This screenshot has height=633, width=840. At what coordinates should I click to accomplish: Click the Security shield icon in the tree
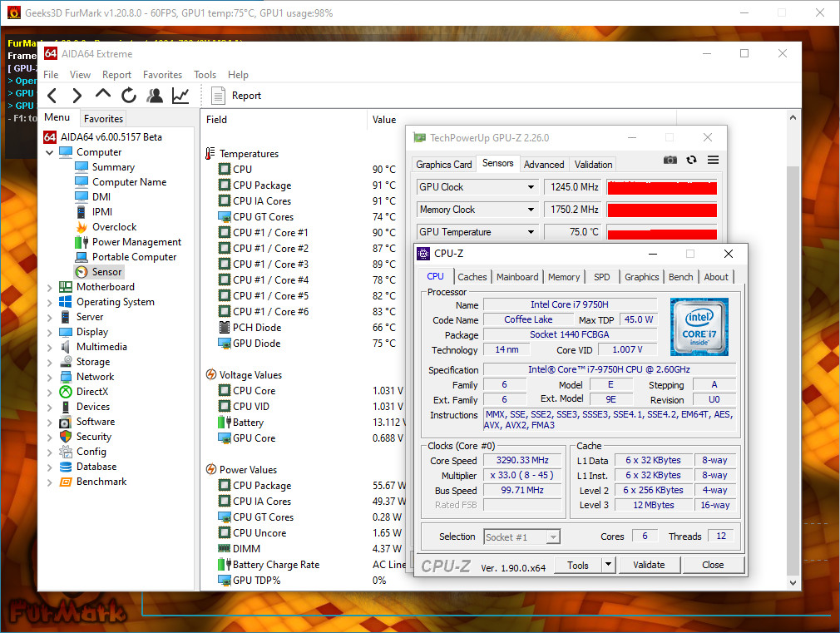(66, 437)
